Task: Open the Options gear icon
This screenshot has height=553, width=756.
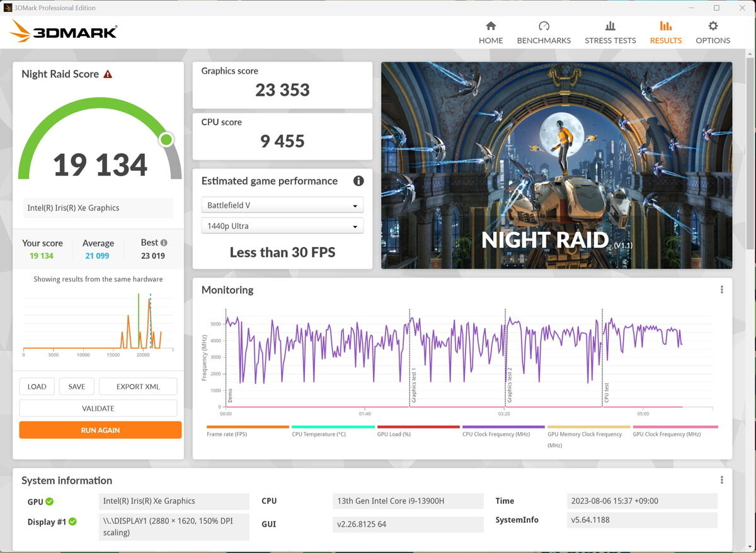Action: point(713,26)
